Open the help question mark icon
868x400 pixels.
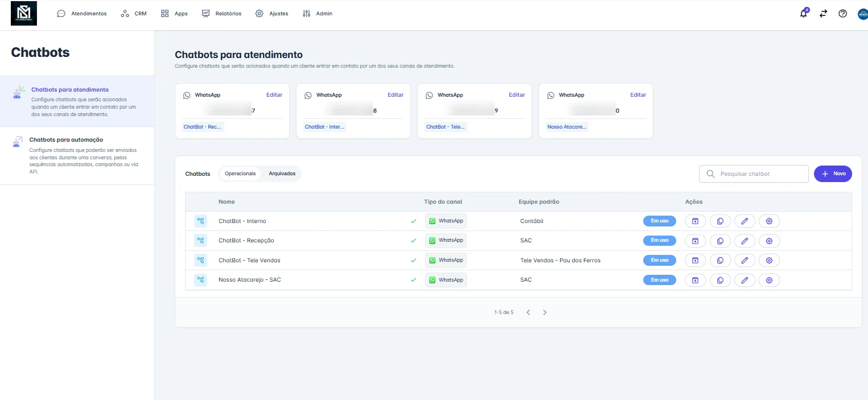pyautogui.click(x=843, y=14)
